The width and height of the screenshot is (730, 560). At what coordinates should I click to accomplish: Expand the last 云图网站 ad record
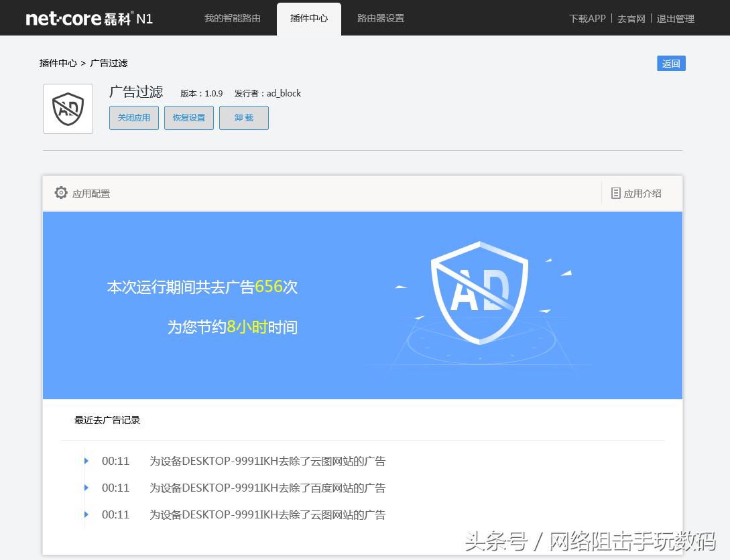click(x=85, y=514)
